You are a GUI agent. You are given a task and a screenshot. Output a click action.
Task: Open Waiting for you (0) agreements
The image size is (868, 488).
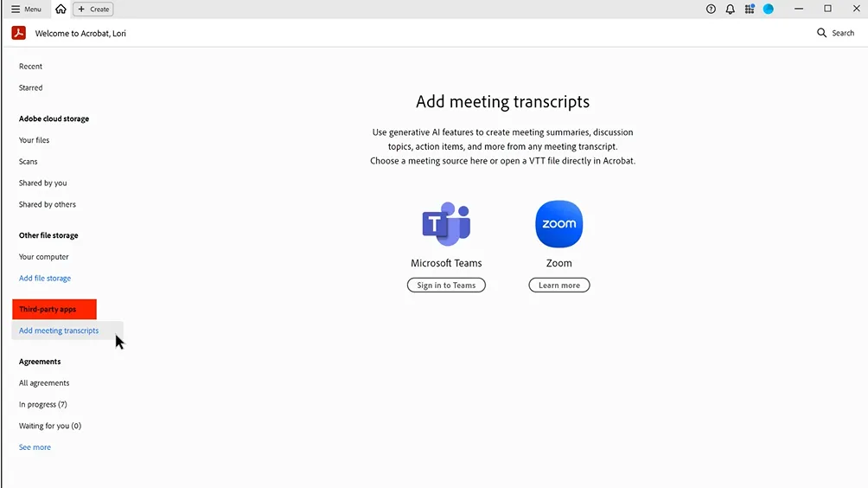tap(50, 426)
